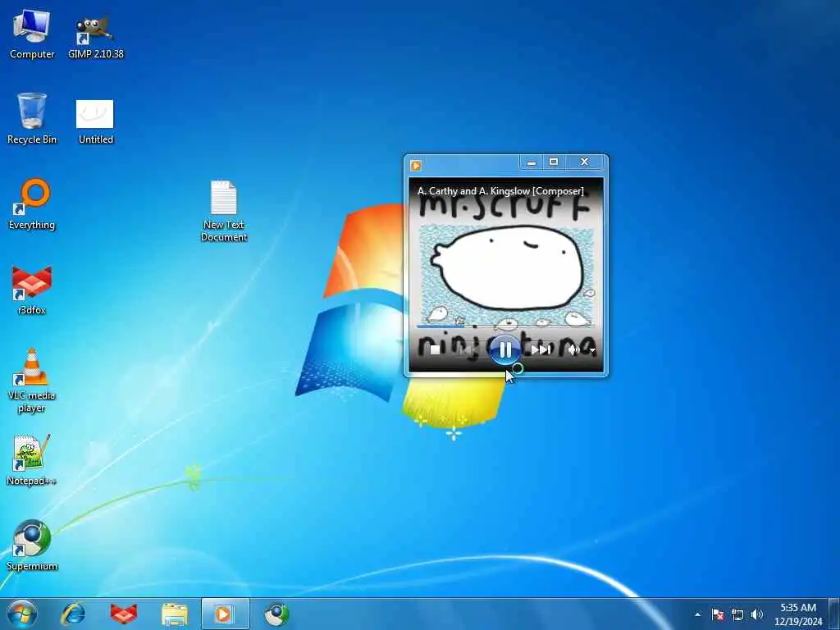Open the Windows Start menu

click(x=22, y=614)
